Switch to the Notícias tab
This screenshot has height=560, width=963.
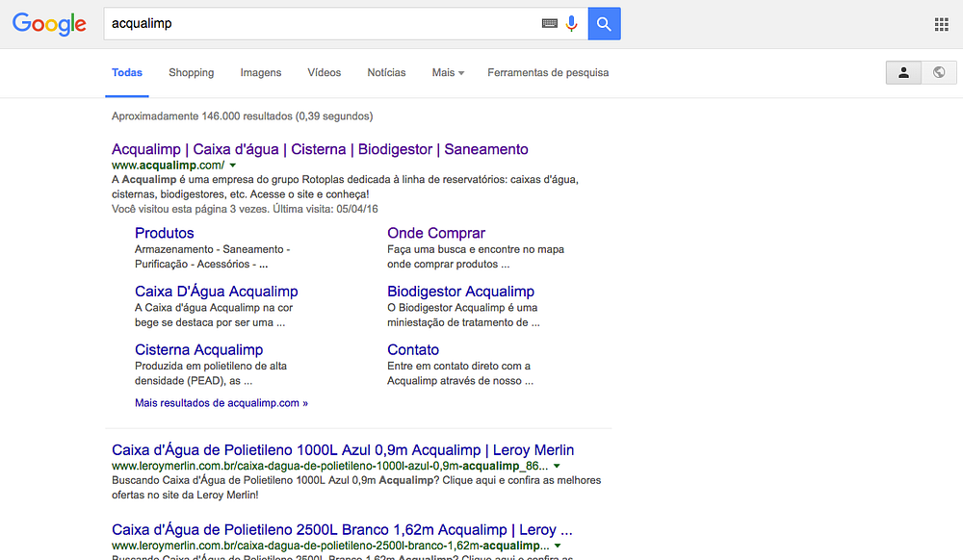pyautogui.click(x=386, y=72)
